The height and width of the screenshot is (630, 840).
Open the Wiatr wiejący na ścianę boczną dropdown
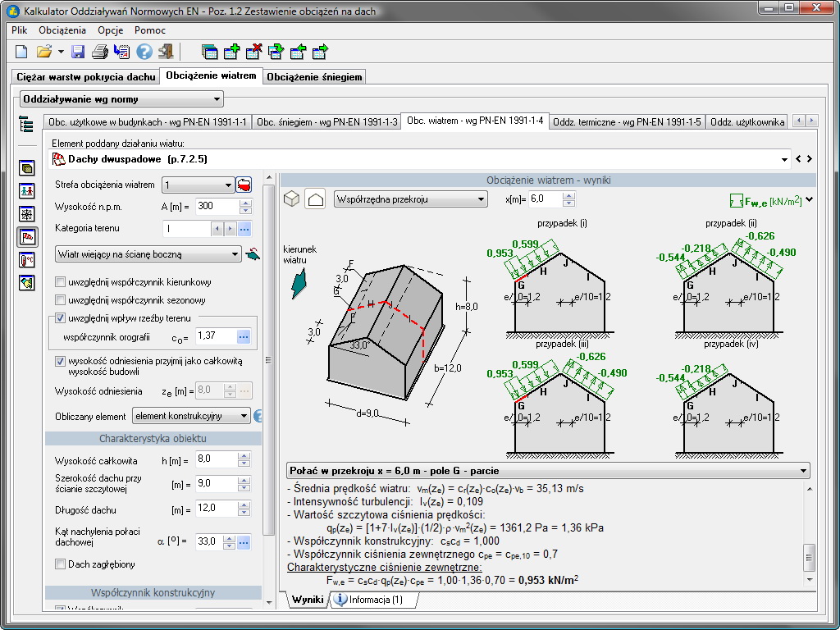click(148, 254)
